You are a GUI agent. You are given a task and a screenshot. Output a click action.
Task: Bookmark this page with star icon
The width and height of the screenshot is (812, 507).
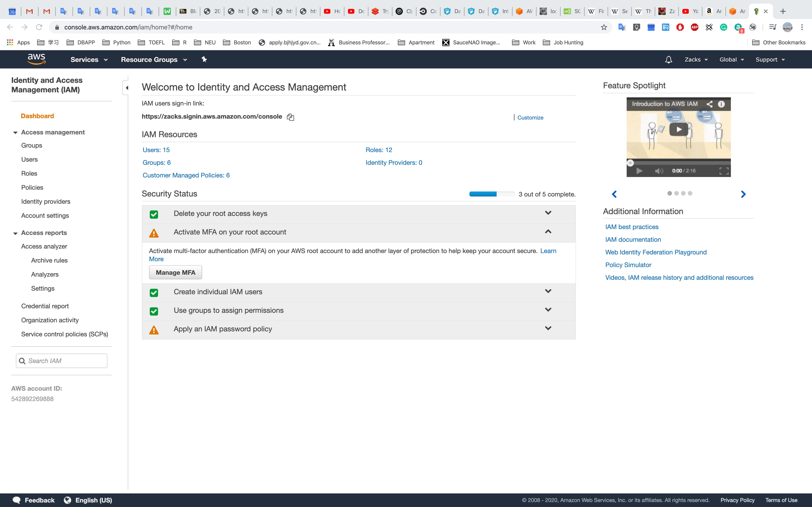click(604, 27)
